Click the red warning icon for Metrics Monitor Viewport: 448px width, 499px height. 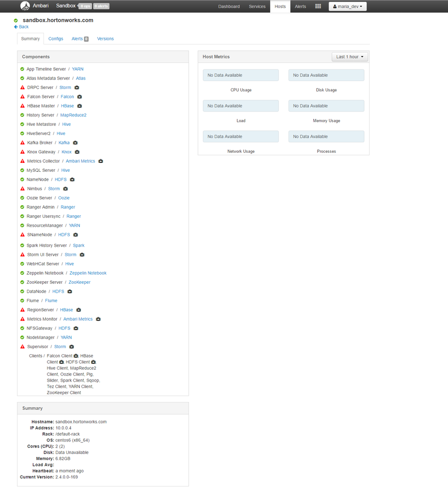(22, 319)
